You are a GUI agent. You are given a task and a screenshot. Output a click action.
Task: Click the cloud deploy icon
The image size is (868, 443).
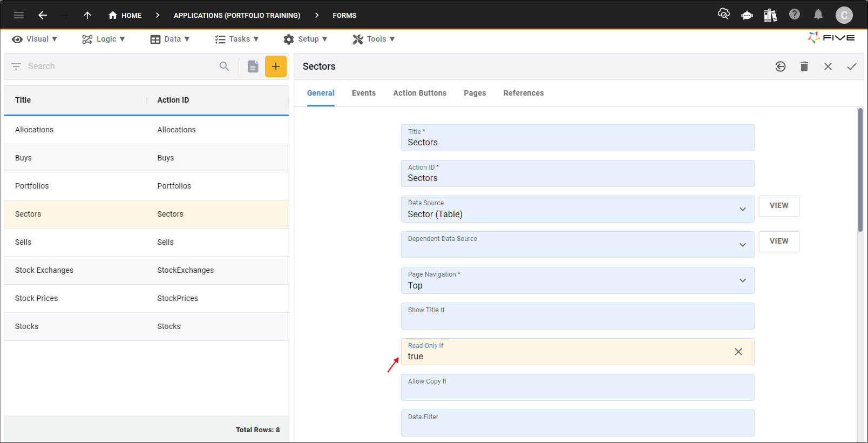point(724,14)
